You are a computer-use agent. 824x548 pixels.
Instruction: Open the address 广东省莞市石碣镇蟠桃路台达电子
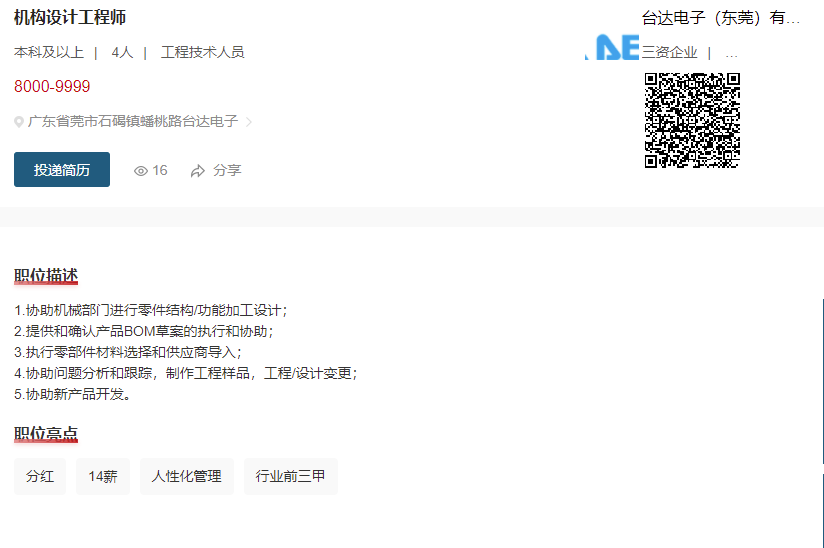point(133,122)
